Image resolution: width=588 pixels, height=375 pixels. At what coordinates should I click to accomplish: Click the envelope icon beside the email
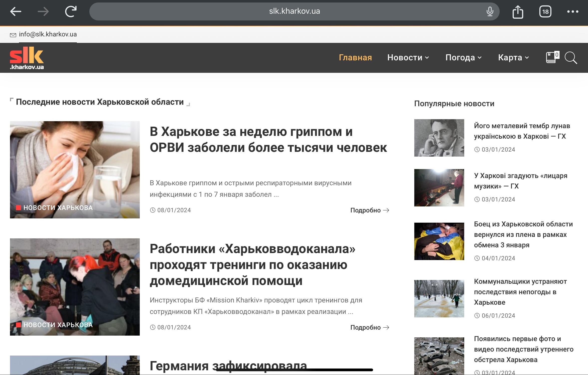point(13,35)
